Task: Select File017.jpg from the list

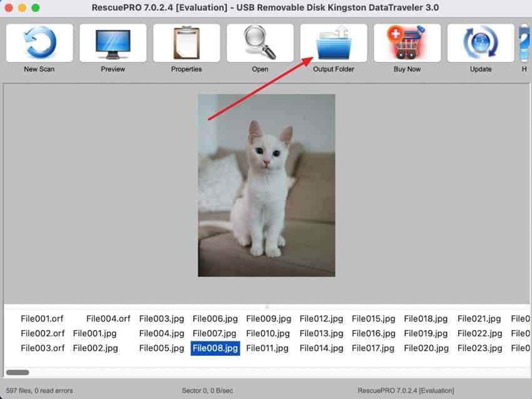Action: pyautogui.click(x=373, y=348)
